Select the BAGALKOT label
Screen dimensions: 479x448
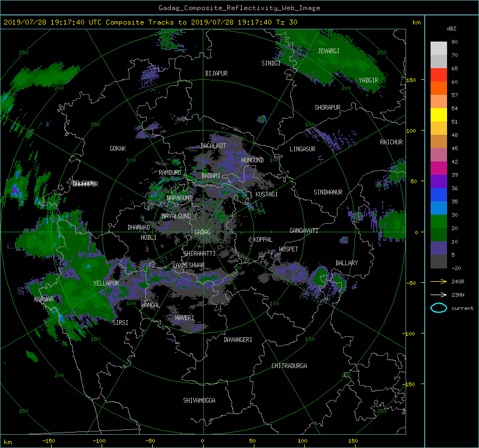coord(213,146)
